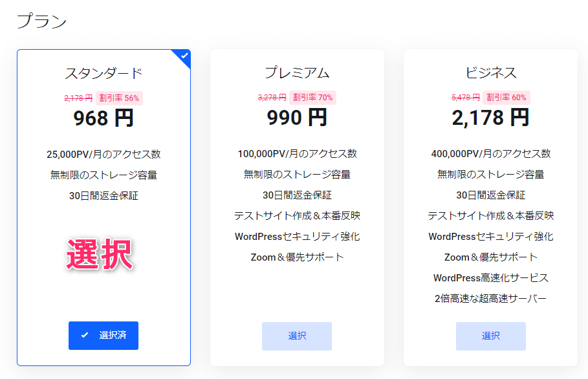Click 選択 button under プレミアム plan
Image resolution: width=588 pixels, height=379 pixels.
tap(296, 336)
